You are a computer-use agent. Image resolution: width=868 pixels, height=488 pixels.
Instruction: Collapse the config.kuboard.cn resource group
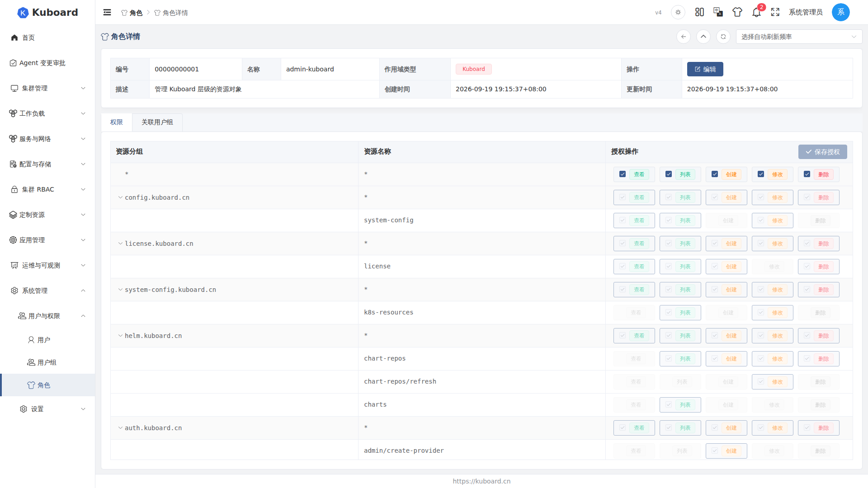pyautogui.click(x=120, y=197)
